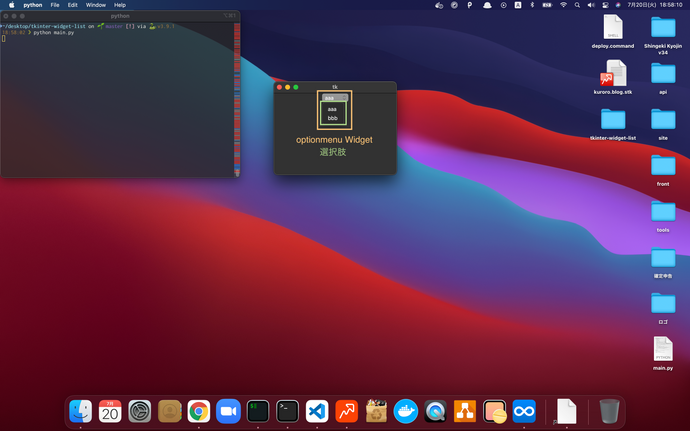Screen dimensions: 690x431
Task: Open the File menu
Action: 55,5
